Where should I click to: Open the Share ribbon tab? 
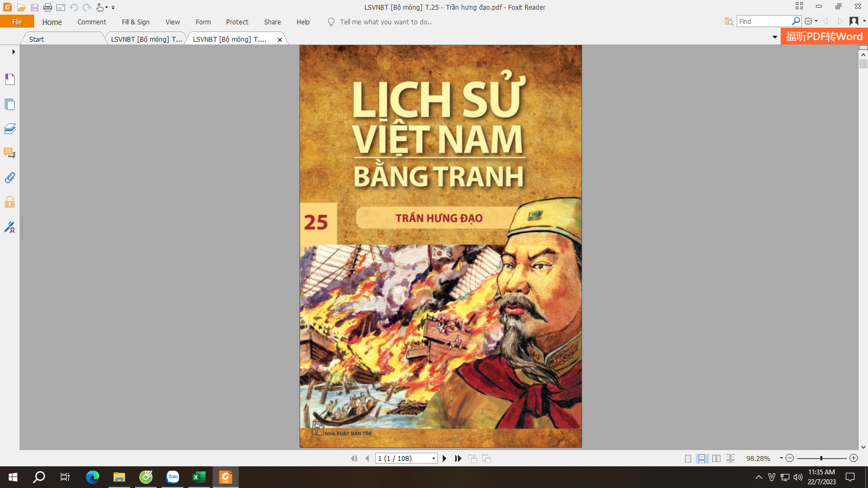[272, 22]
